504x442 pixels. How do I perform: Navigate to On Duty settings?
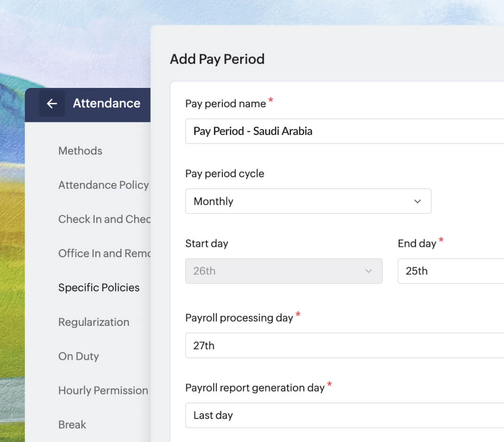tap(79, 356)
